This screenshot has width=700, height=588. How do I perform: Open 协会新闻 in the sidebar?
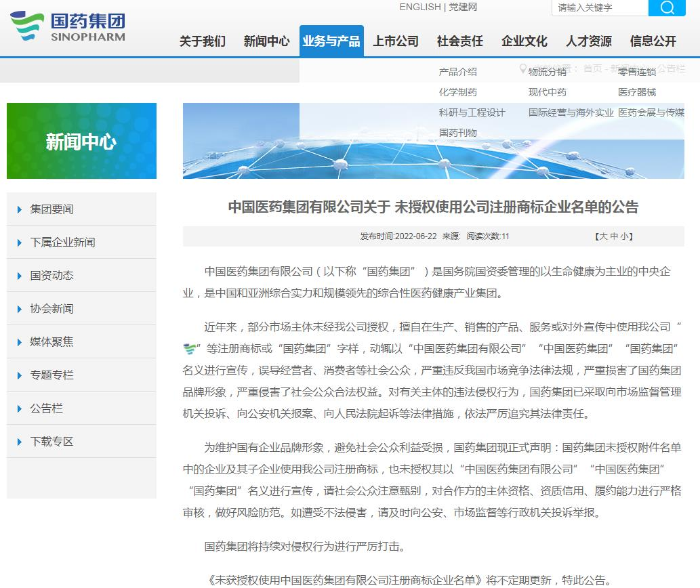tap(52, 309)
